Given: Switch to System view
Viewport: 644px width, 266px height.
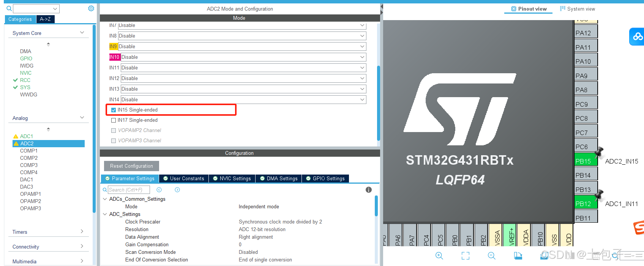Looking at the screenshot, I should tap(578, 9).
